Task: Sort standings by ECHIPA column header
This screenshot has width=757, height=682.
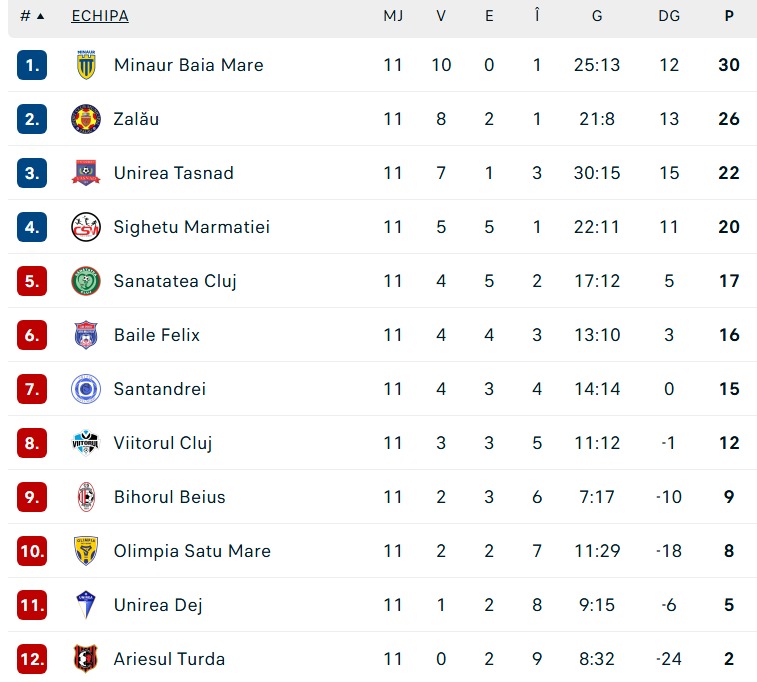Action: coord(100,16)
